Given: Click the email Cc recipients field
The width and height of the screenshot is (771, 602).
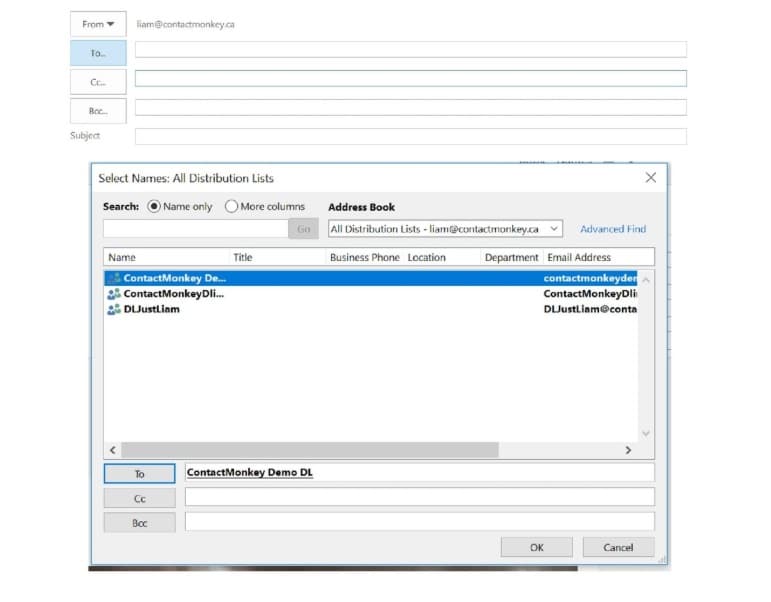Looking at the screenshot, I should (411, 79).
